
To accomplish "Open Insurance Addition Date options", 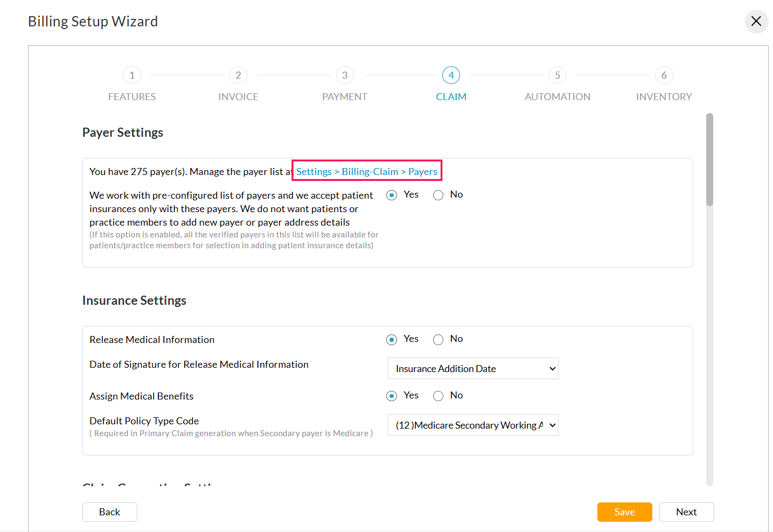I will coord(472,368).
